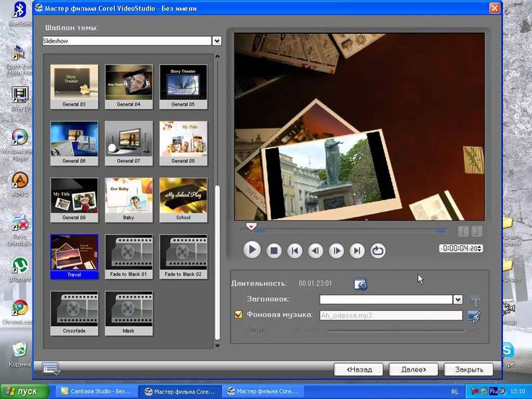
Task: Open the Заголовок title dropdown
Action: pos(457,299)
